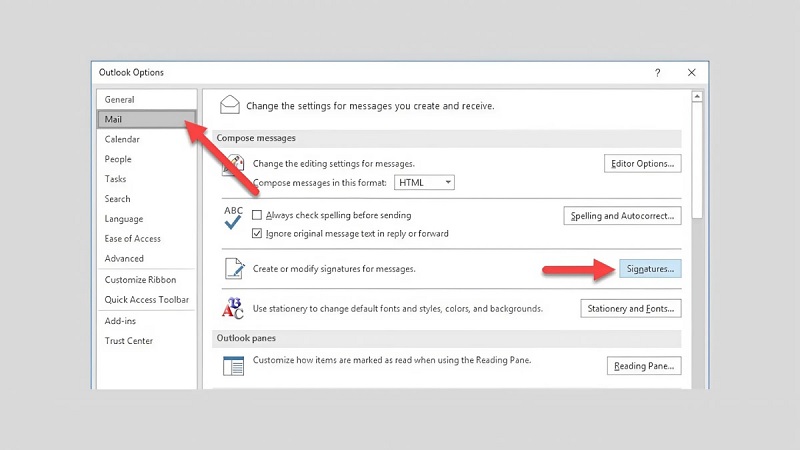Click the stationery fonts ABC icon
Screen dimensions: 800x450
tap(233, 308)
